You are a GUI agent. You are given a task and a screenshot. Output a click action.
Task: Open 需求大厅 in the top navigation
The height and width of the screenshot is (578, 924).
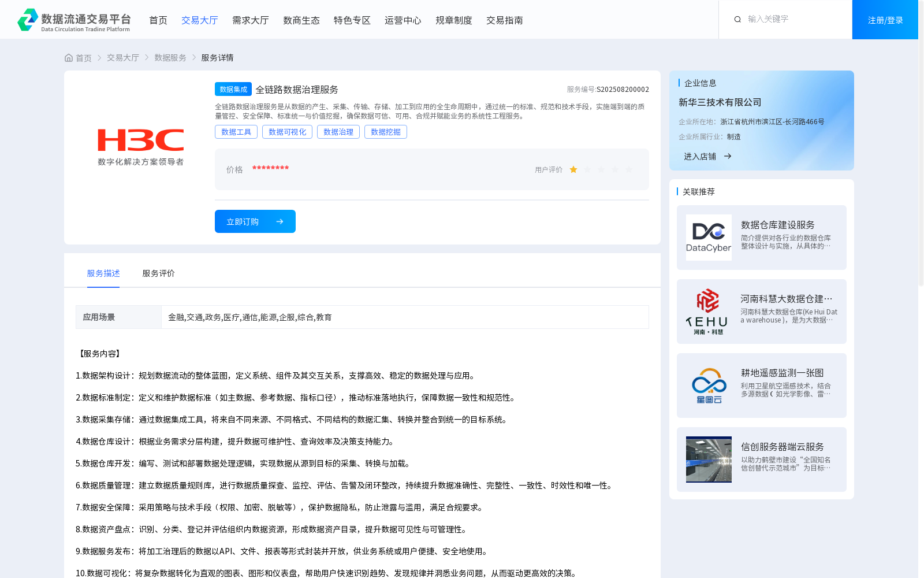[x=251, y=20]
